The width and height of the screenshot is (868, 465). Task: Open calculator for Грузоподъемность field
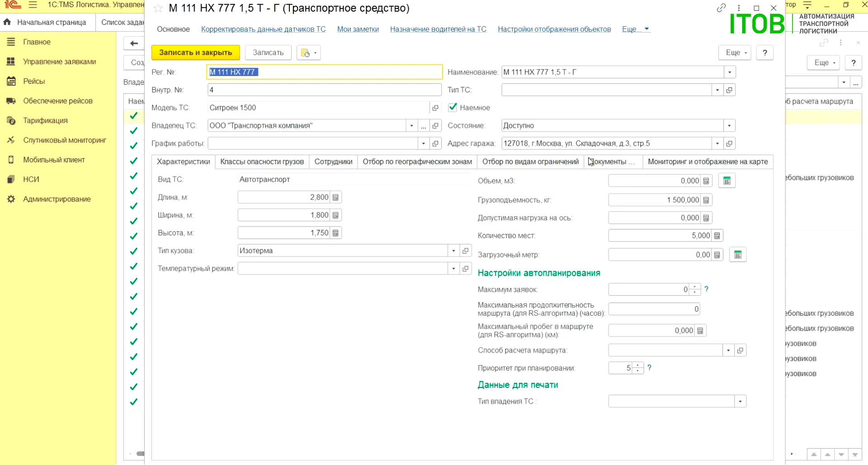click(706, 200)
